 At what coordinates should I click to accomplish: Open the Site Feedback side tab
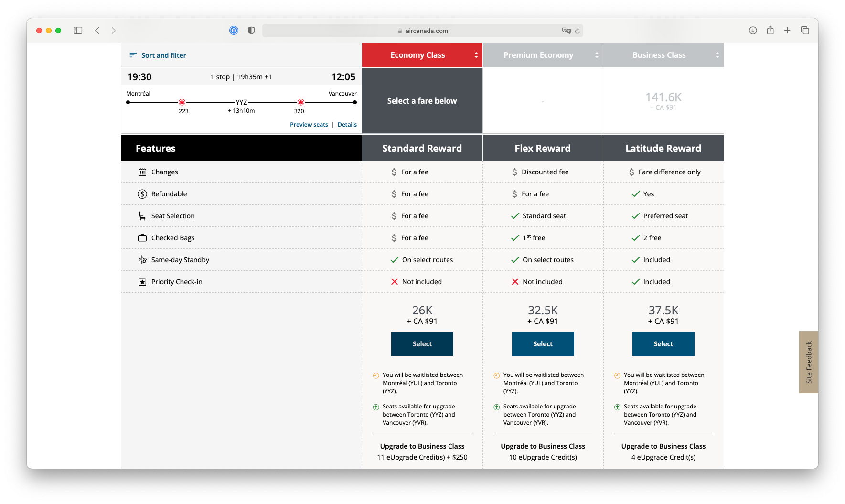coord(809,362)
